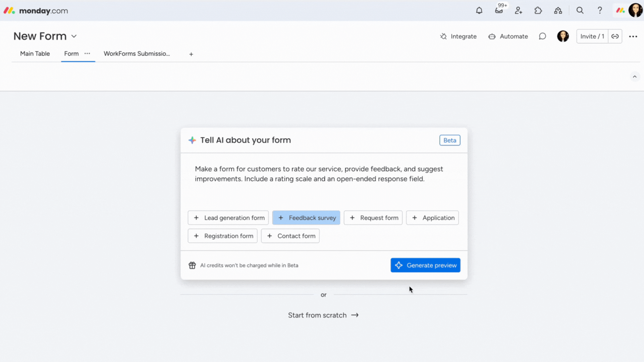Click the "AI credits won't be charged" text
The width and height of the screenshot is (644, 362).
coord(249,265)
